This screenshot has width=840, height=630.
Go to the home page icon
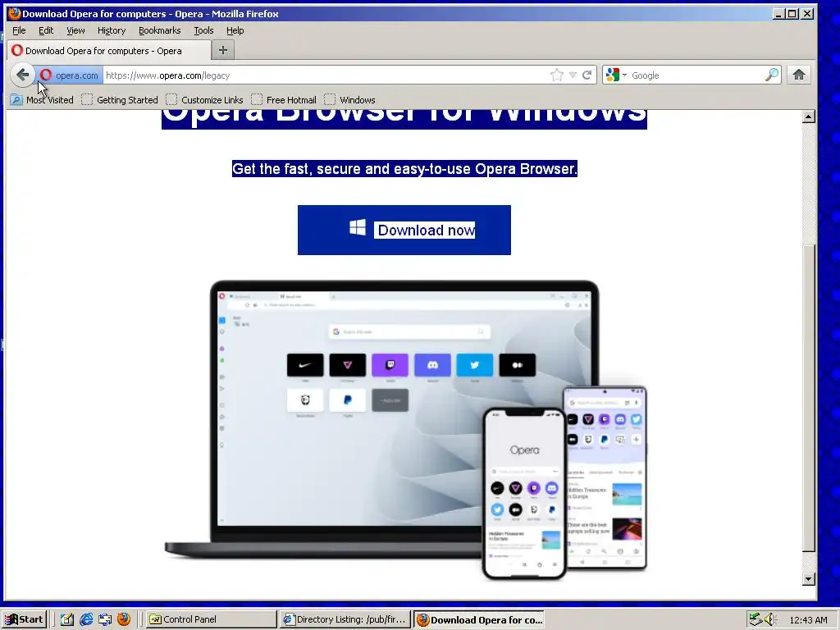799,75
